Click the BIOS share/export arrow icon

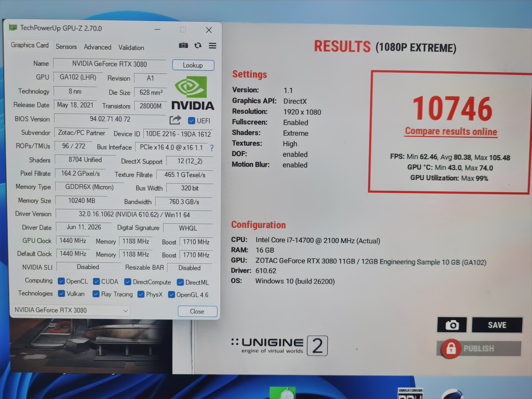coord(175,120)
